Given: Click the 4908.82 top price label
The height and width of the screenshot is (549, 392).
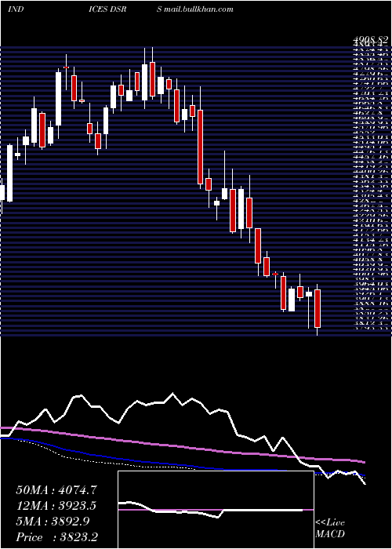Looking at the screenshot, I should (x=371, y=42).
